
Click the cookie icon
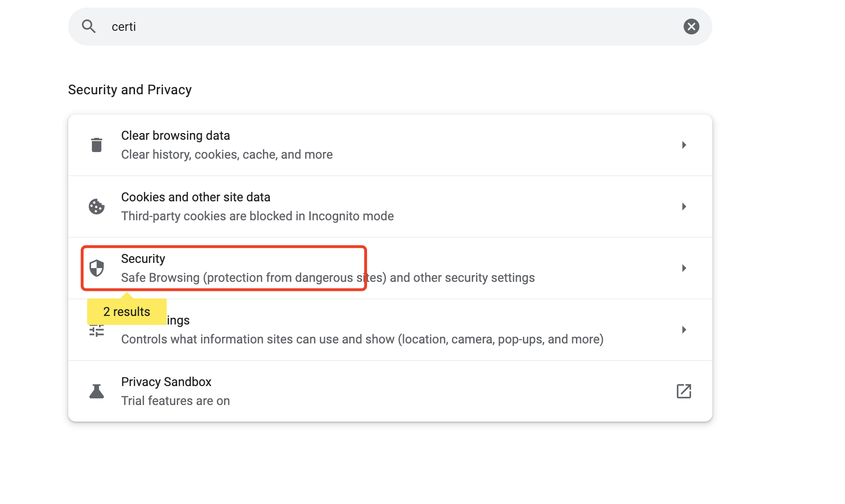click(97, 207)
